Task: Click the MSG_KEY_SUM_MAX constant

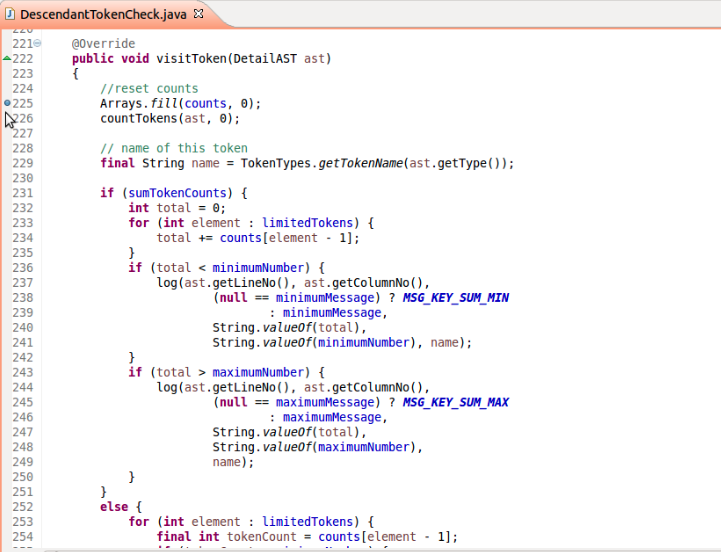Action: pyautogui.click(x=456, y=402)
